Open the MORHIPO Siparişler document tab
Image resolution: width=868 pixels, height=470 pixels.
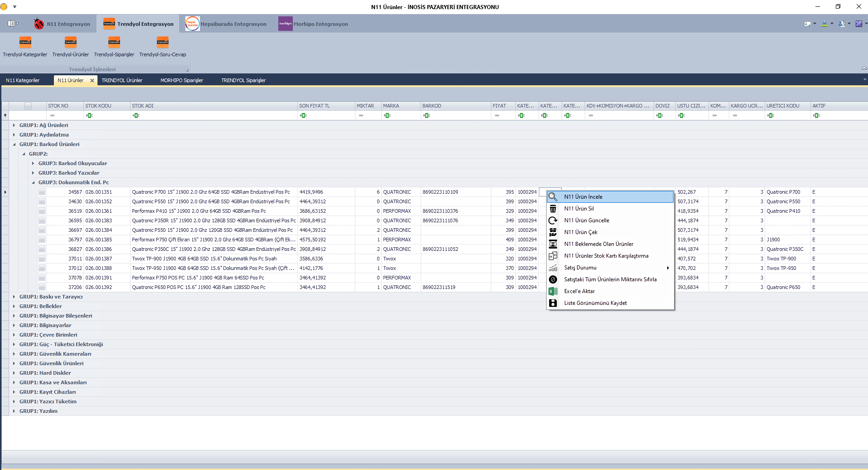click(x=182, y=80)
